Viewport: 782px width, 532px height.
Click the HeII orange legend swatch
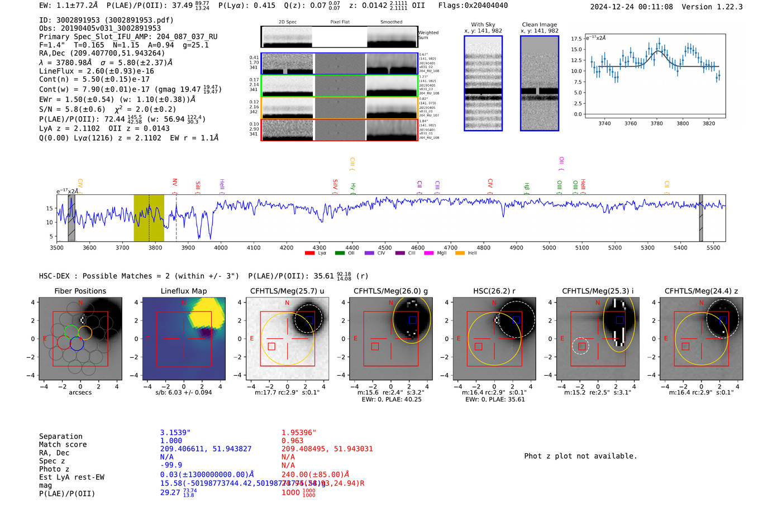pyautogui.click(x=460, y=253)
